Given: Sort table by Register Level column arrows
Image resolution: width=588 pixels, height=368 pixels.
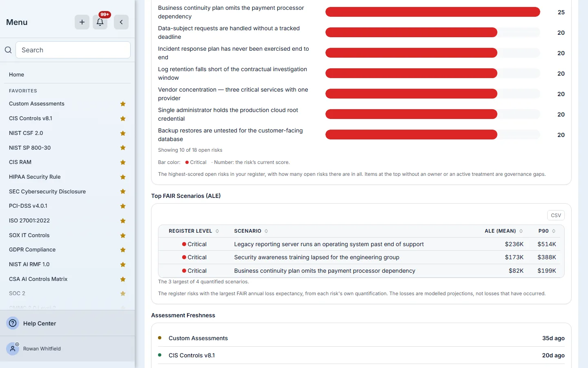Looking at the screenshot, I should [217, 231].
